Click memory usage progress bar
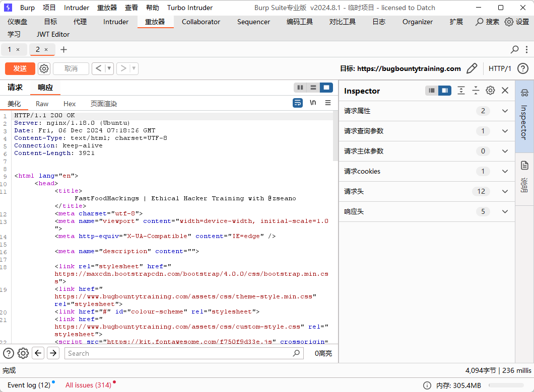This screenshot has height=392, width=534. point(506,385)
